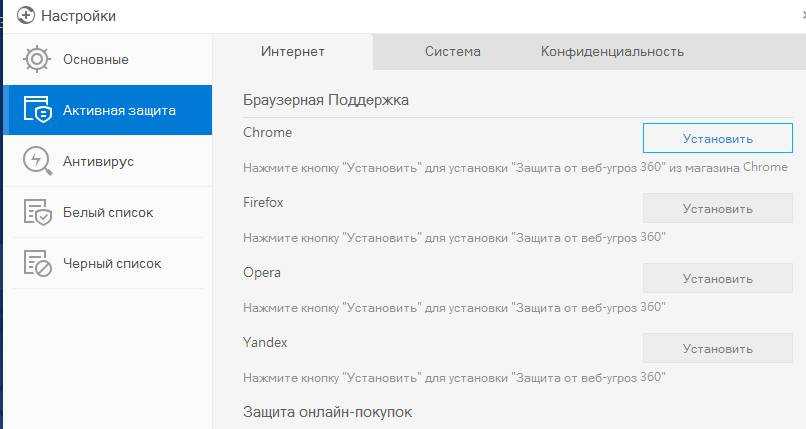Screen dimensions: 806x429
Task: Open the Белый список section
Action: [108, 212]
